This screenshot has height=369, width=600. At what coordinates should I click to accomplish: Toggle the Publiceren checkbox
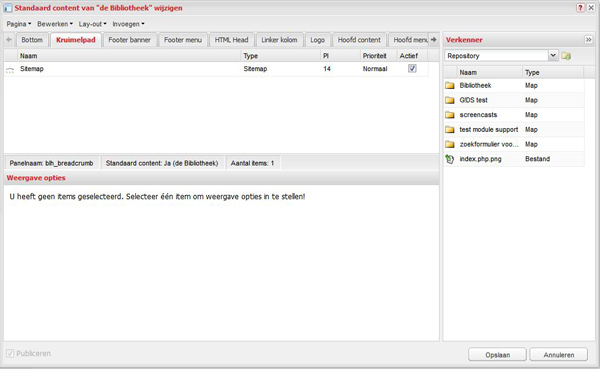pyautogui.click(x=10, y=353)
